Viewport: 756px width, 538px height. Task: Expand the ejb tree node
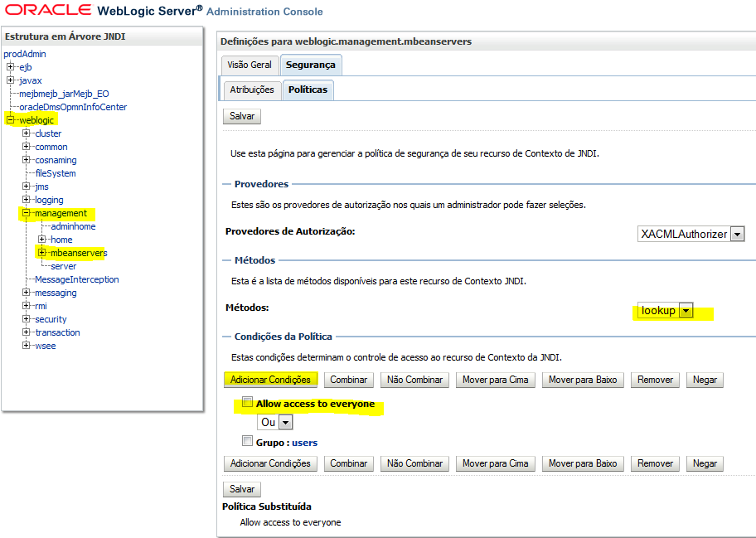click(10, 66)
